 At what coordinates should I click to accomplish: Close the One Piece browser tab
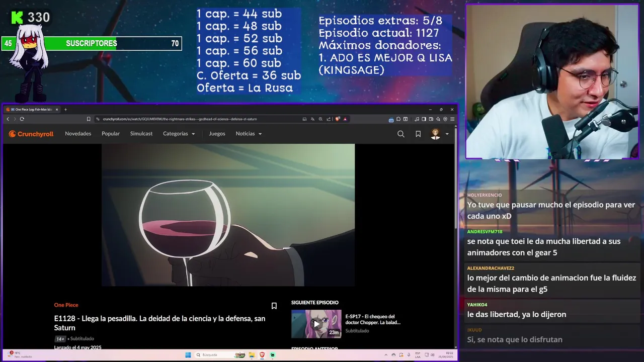tap(57, 110)
